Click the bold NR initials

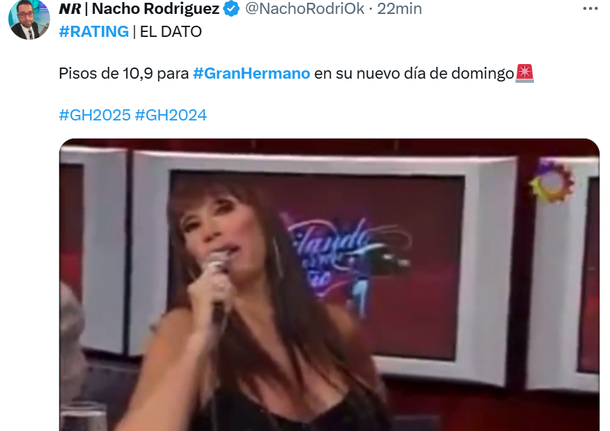point(70,9)
